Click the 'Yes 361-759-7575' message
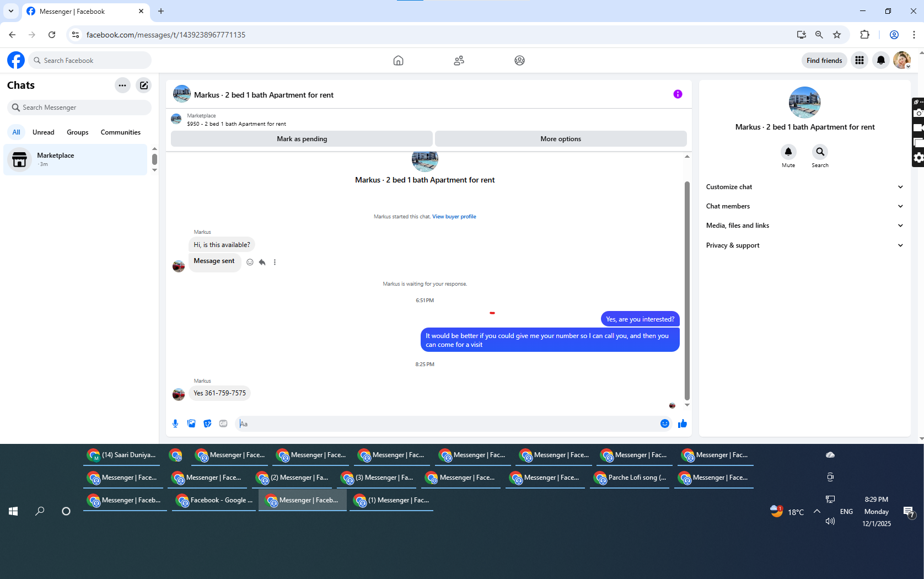 tap(219, 393)
